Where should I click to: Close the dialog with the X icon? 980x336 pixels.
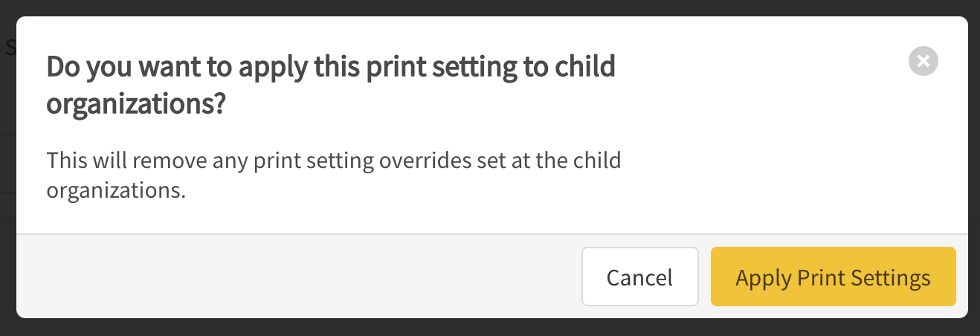pyautogui.click(x=923, y=62)
